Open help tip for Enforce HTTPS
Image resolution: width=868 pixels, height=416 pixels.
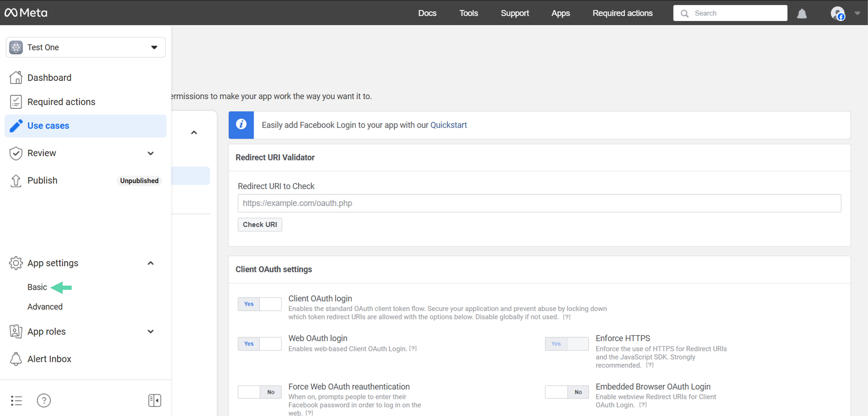pyautogui.click(x=650, y=365)
